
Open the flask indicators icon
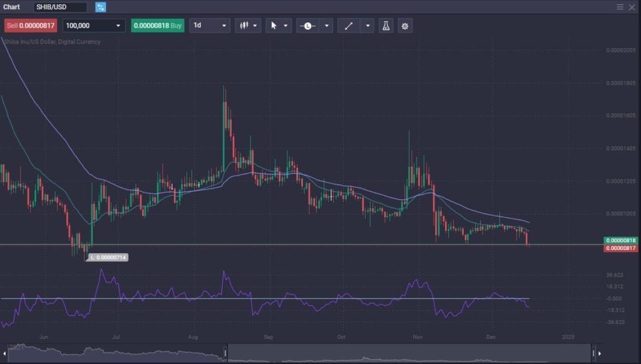(x=386, y=26)
